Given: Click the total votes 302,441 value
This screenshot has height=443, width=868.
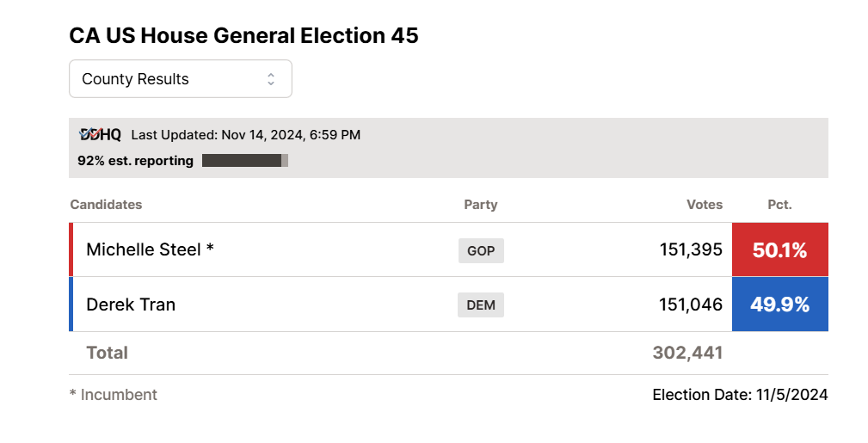Looking at the screenshot, I should [687, 353].
